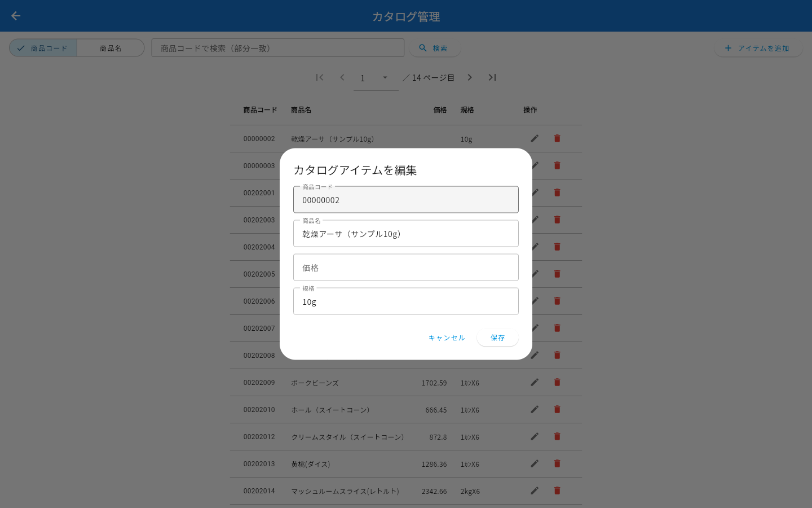Delete the マッシュルームスライス item
The height and width of the screenshot is (508, 812).
click(x=557, y=491)
